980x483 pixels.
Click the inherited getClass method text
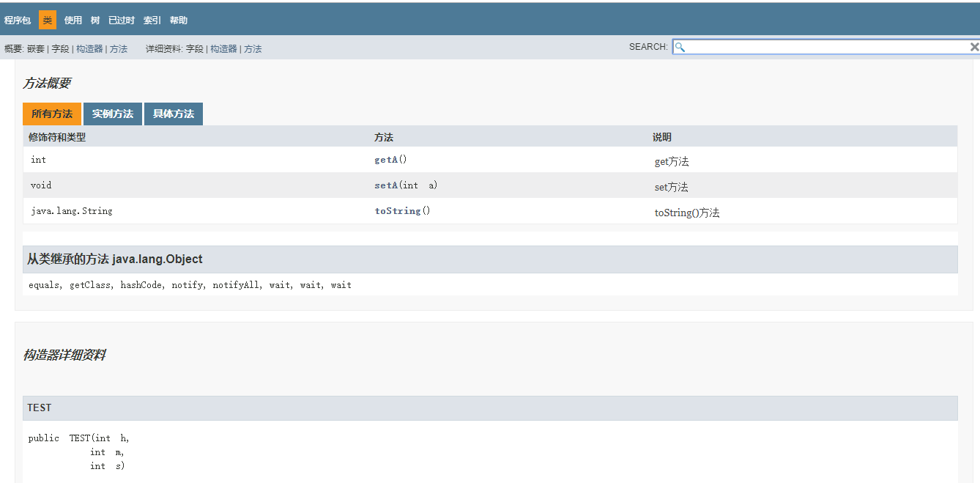click(x=90, y=285)
